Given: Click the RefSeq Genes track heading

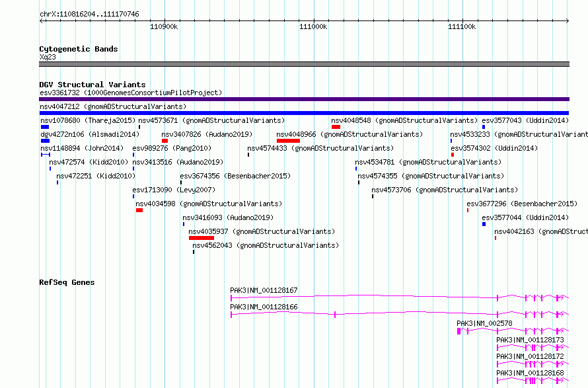Looking at the screenshot, I should [x=67, y=282].
